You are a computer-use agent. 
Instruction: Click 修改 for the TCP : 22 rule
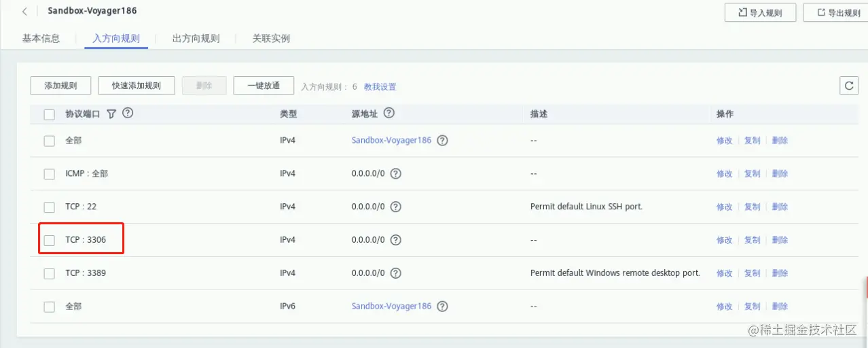click(724, 207)
